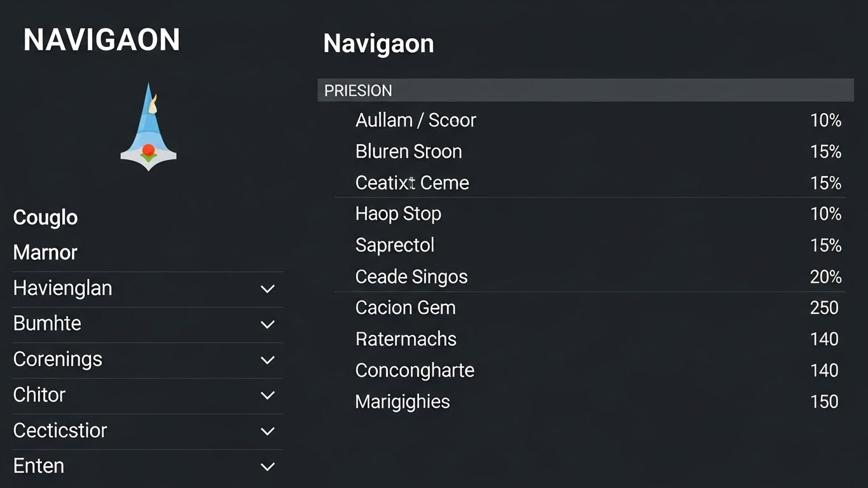Click the Saprectol list item
Viewport: 868px width, 488px height.
pyautogui.click(x=395, y=245)
